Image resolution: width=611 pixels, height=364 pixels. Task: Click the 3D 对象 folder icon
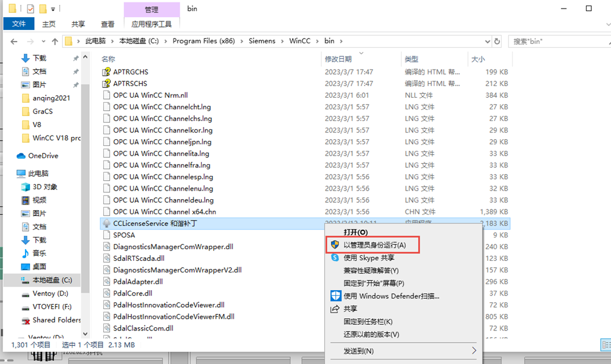(x=25, y=187)
